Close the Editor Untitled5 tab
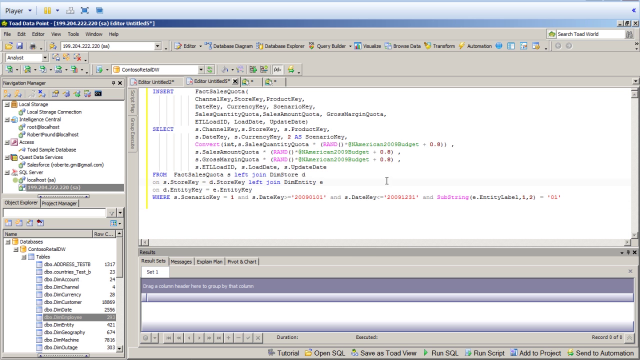This screenshot has height=360, width=640. pos(235,82)
